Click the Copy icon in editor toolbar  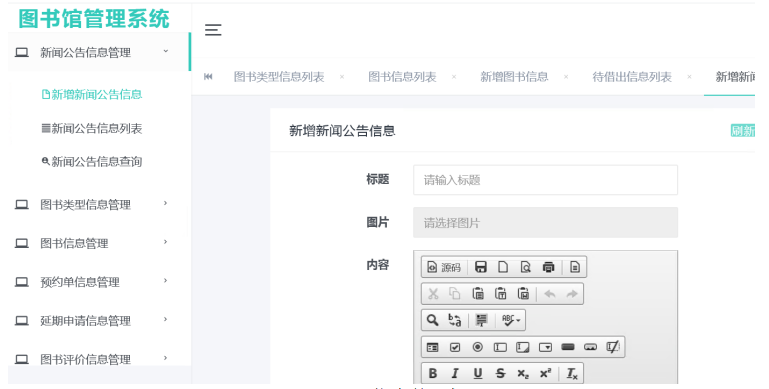click(455, 294)
